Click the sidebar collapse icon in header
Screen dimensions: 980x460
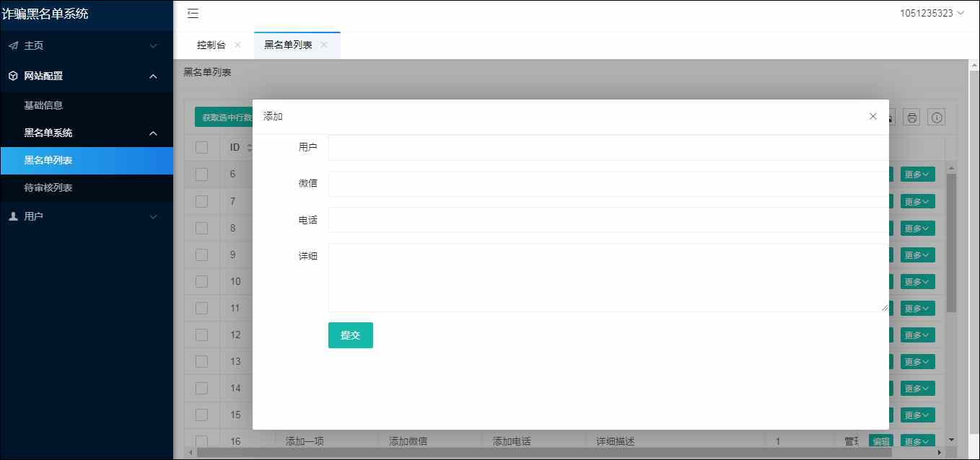193,13
